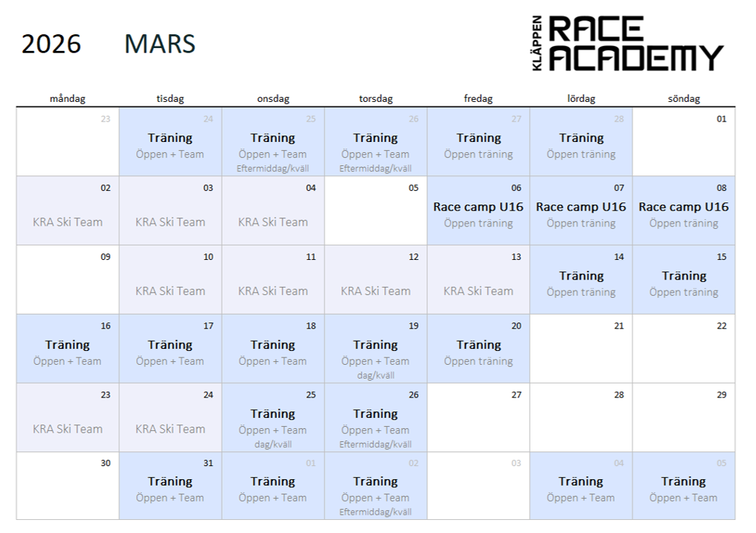The image size is (756, 533).
Task: Open KRA Ski Team on Tuesday March 24
Action: [170, 429]
